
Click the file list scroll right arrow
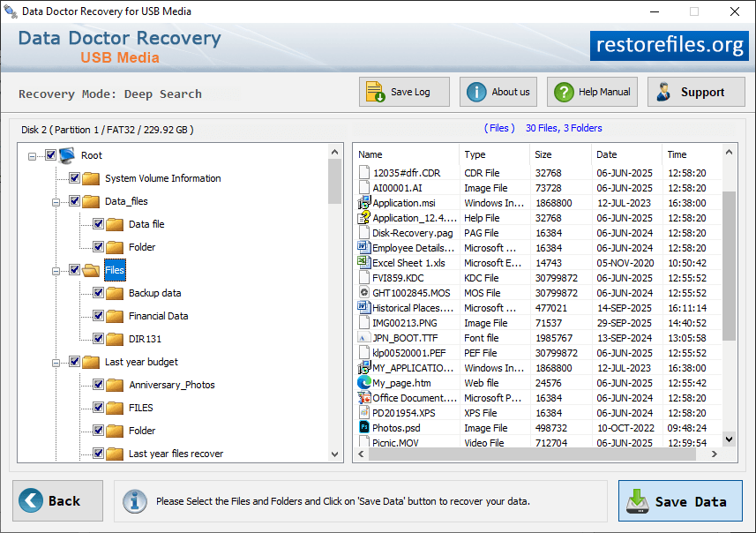(714, 454)
